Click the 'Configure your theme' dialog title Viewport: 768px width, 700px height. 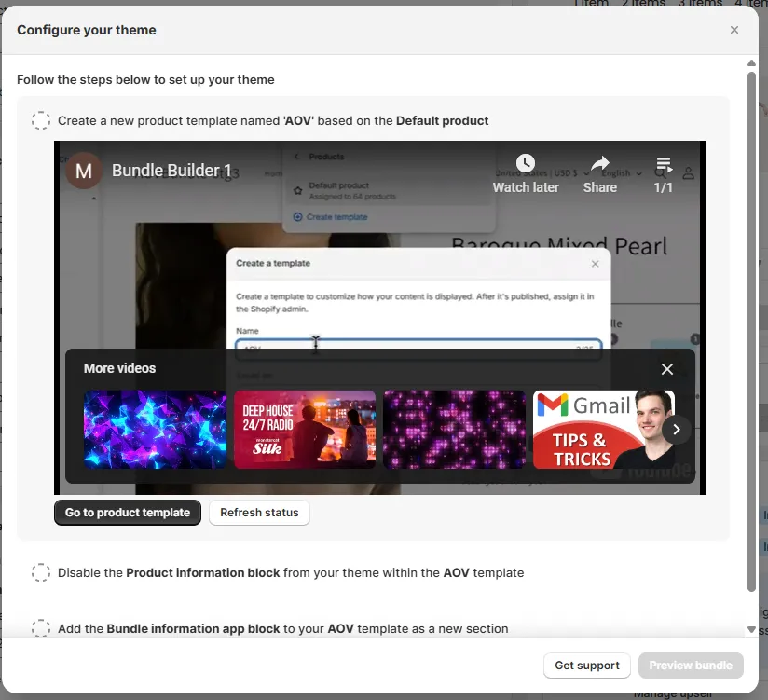coord(86,30)
